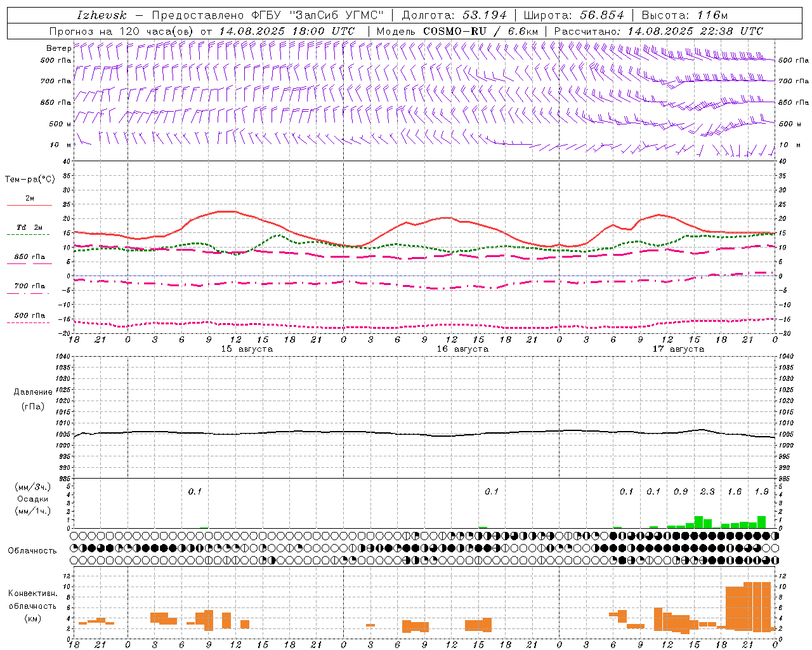Image resolution: width=812 pixels, height=650 pixels.
Task: Click the red line sample under '2м' legend
Action: 29,206
